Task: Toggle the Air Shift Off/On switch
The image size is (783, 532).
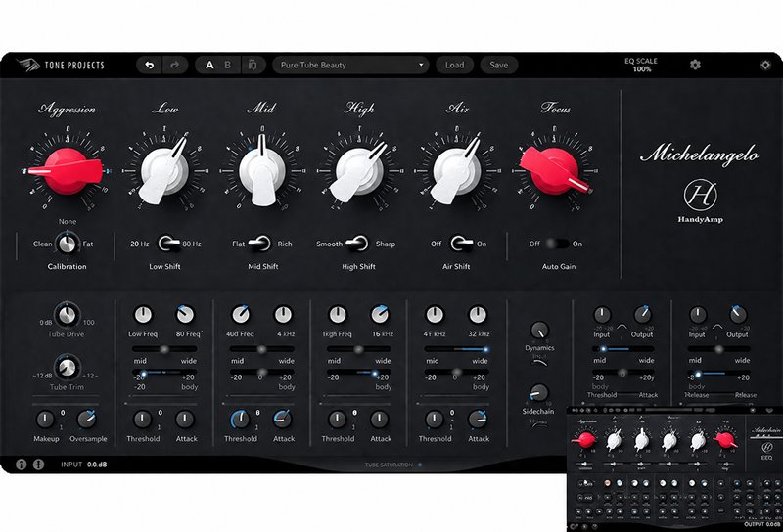Action: 462,244
